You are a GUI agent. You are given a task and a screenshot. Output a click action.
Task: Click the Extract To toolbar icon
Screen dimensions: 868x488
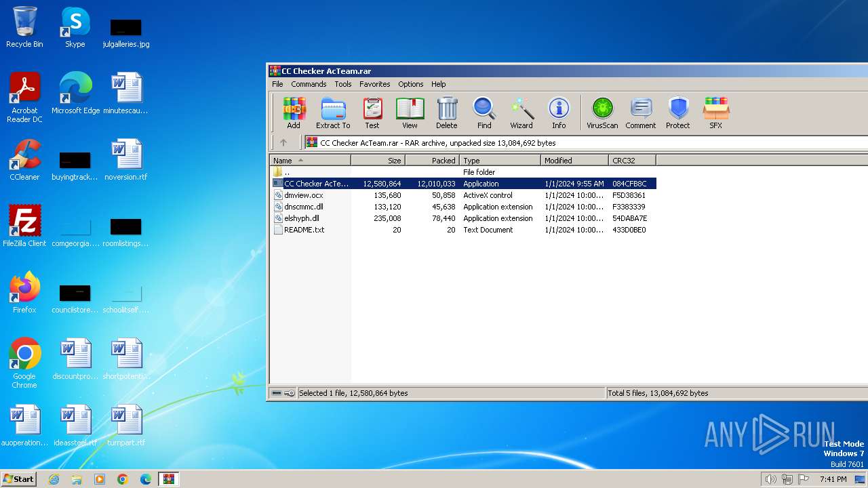click(x=333, y=113)
